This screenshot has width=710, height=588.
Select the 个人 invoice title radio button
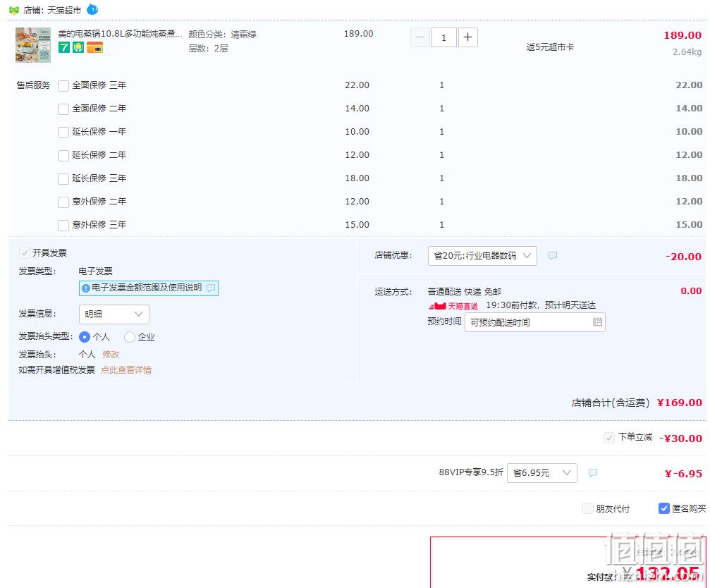coord(84,337)
